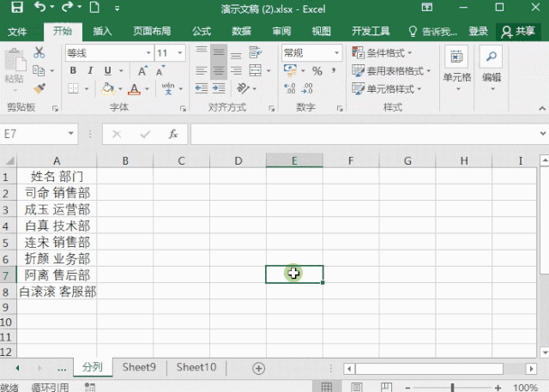Align text to middle of cell

click(x=219, y=52)
